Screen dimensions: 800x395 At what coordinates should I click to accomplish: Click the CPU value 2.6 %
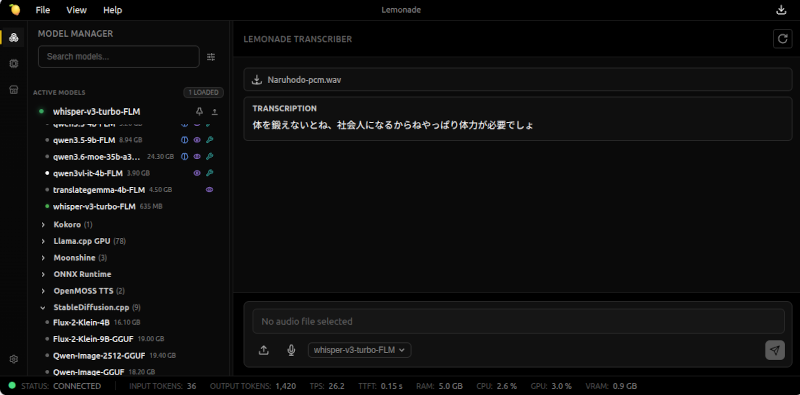[x=507, y=386]
